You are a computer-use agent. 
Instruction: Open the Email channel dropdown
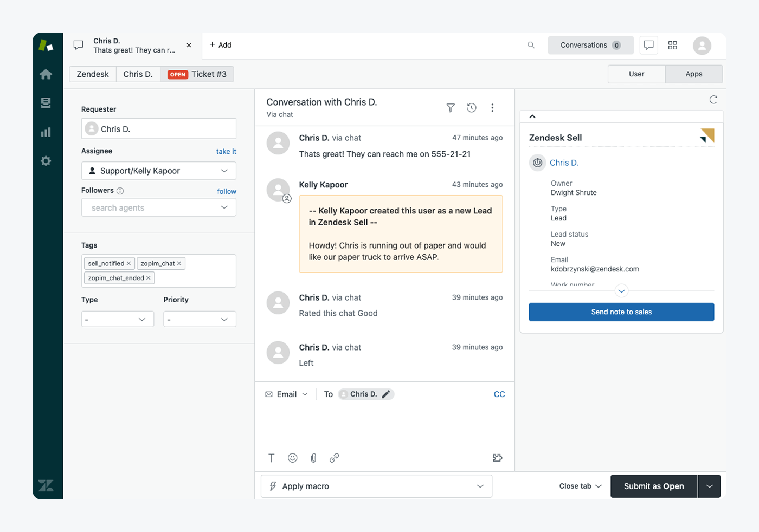(x=286, y=394)
